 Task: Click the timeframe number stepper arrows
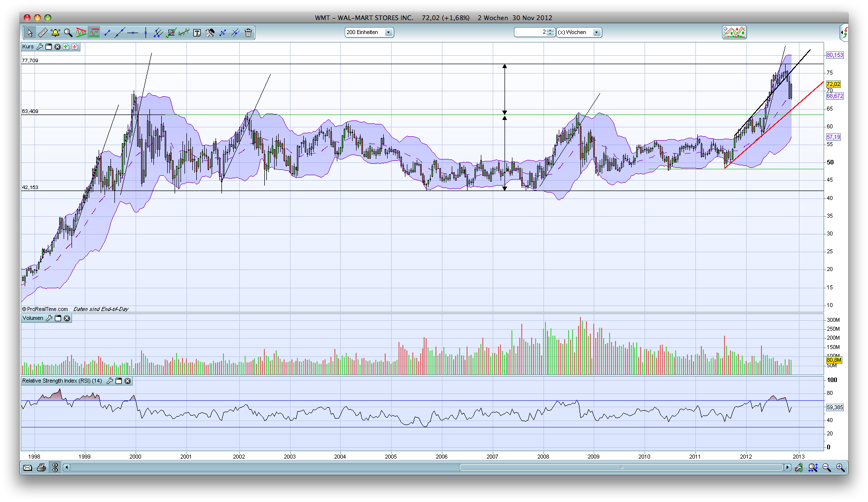pos(550,32)
